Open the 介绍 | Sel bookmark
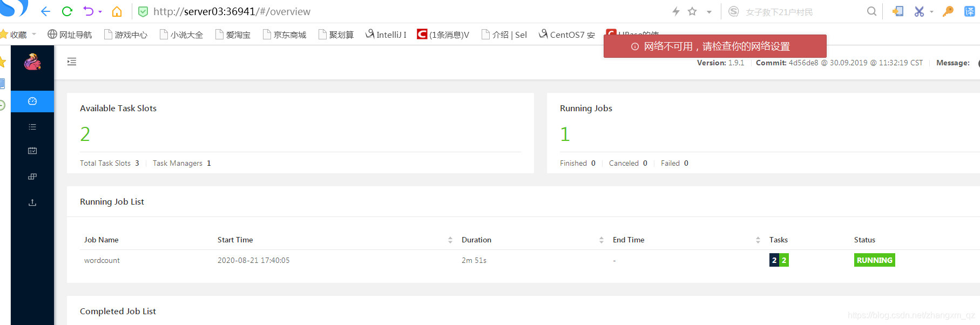This screenshot has width=980, height=325. [x=504, y=35]
